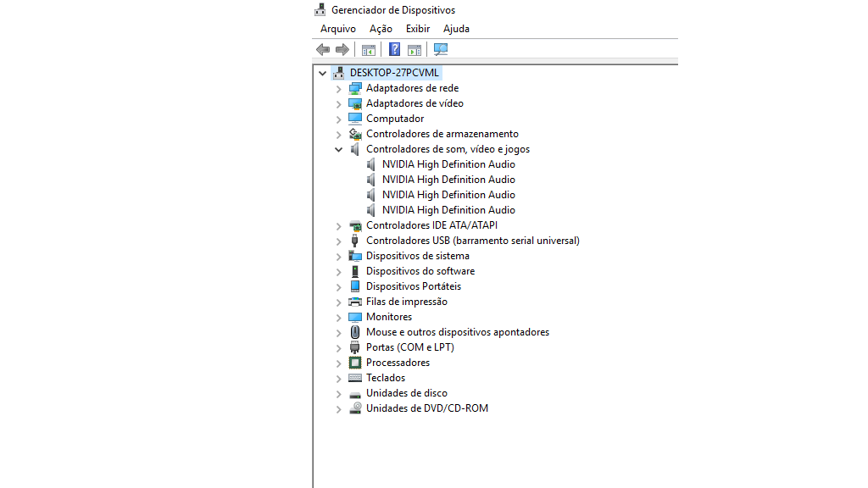Click the speaker icon beside Controladores de som
This screenshot has width=868, height=488.
(355, 149)
